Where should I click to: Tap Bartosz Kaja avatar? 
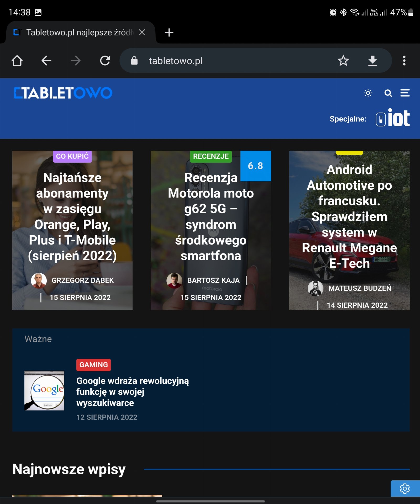tap(175, 280)
